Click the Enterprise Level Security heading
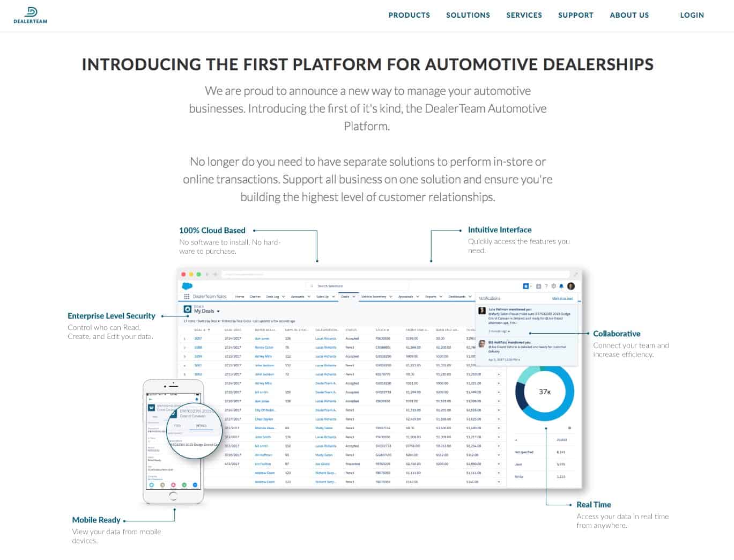 112,316
